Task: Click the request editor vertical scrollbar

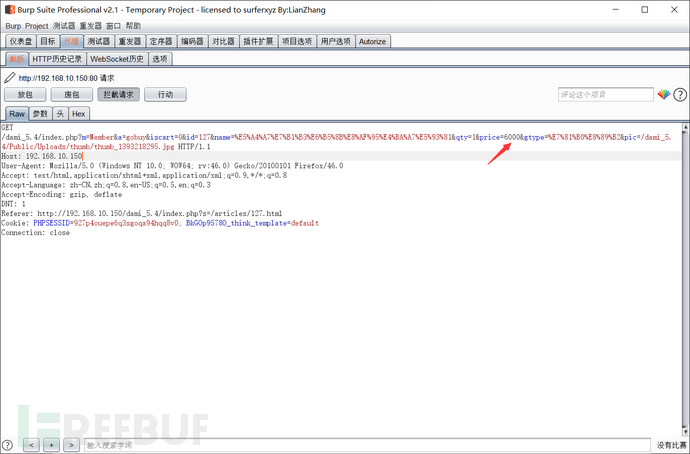Action: (686, 279)
